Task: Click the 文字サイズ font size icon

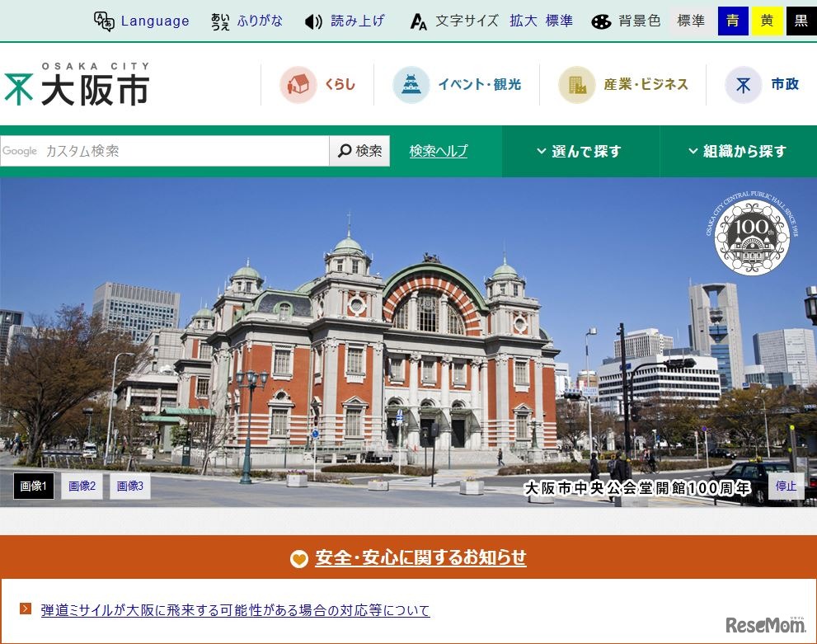Action: (419, 21)
